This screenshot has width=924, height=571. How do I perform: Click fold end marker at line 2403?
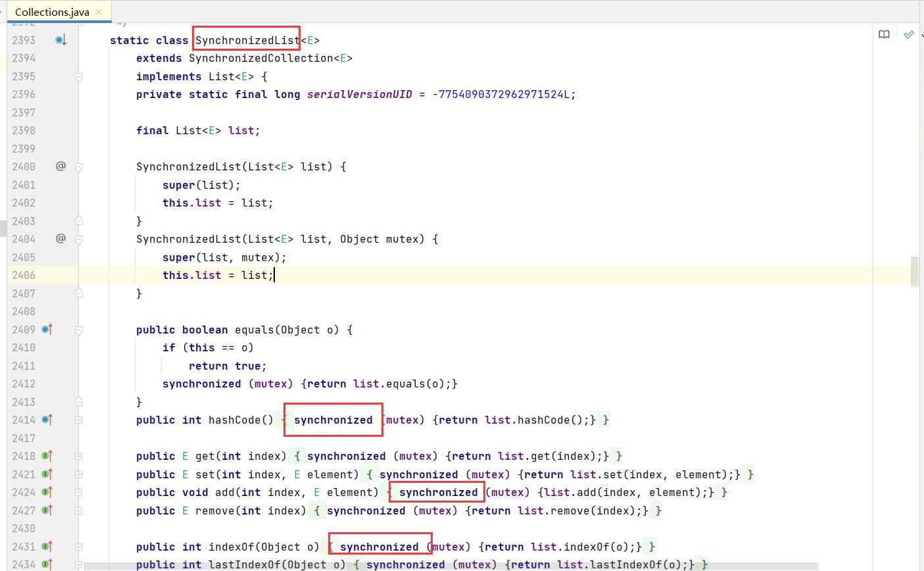[x=78, y=220]
